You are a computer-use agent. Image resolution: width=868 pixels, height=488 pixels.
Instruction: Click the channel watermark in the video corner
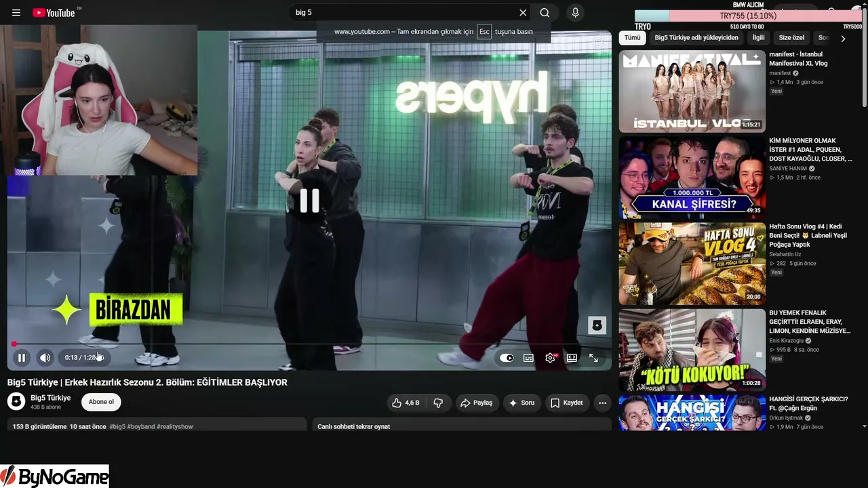point(597,325)
